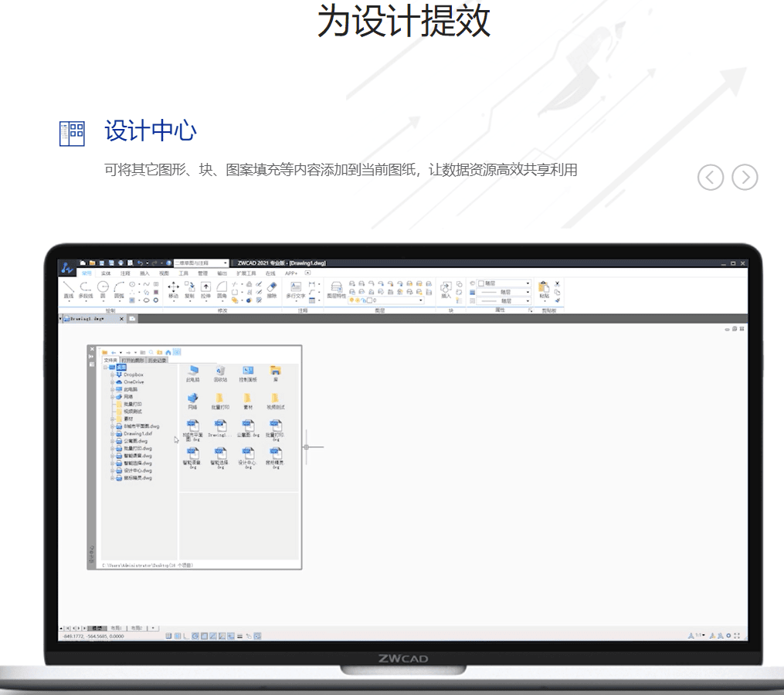Toggle the snap mode button in status bar
The height and width of the screenshot is (695, 784).
click(168, 636)
